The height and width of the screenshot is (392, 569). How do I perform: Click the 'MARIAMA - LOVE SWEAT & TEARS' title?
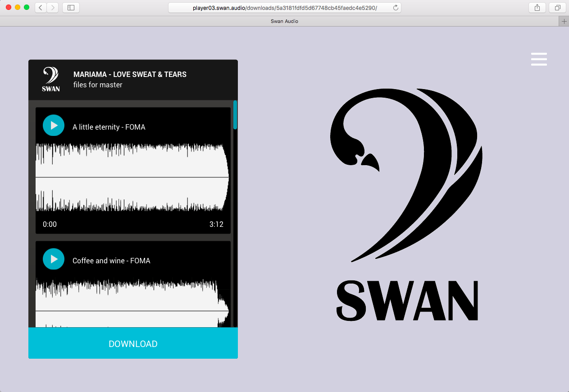(x=130, y=74)
